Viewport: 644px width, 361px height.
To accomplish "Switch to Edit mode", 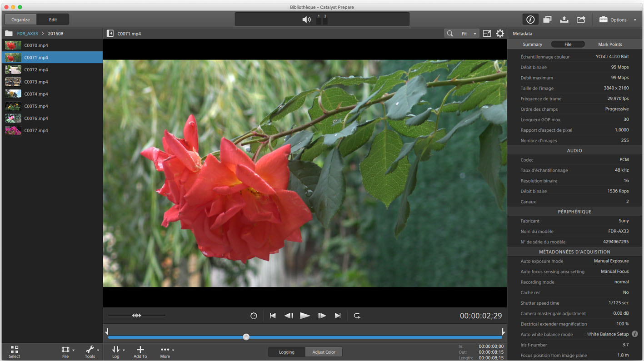I will [x=53, y=20].
